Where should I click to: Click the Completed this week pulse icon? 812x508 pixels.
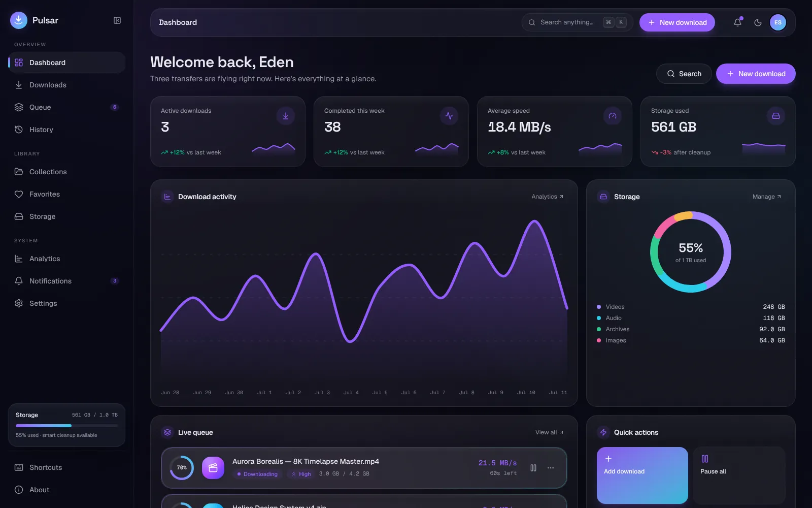pos(449,116)
